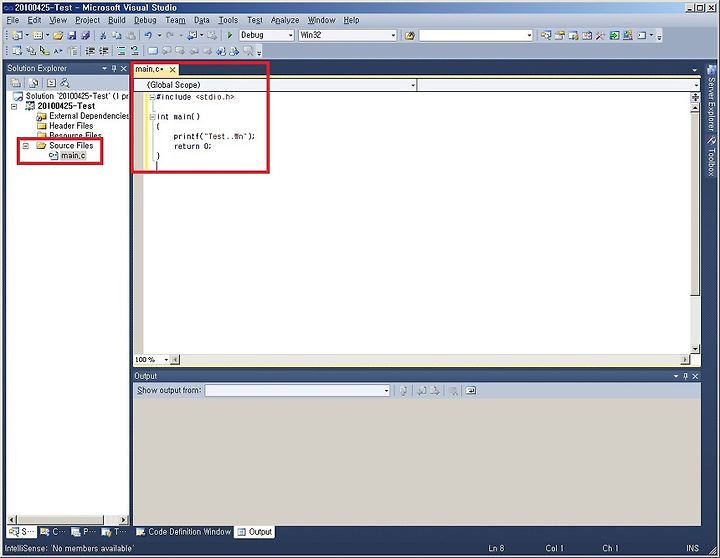Screen dimensions: 720x558
Task: Collapse the Source Files folder
Action: pyautogui.click(x=26, y=146)
